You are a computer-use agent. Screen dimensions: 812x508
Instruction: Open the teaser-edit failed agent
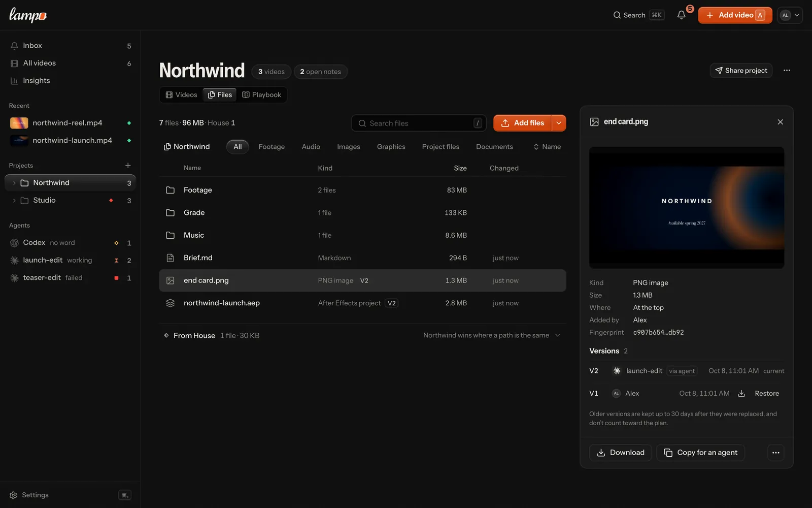71,278
